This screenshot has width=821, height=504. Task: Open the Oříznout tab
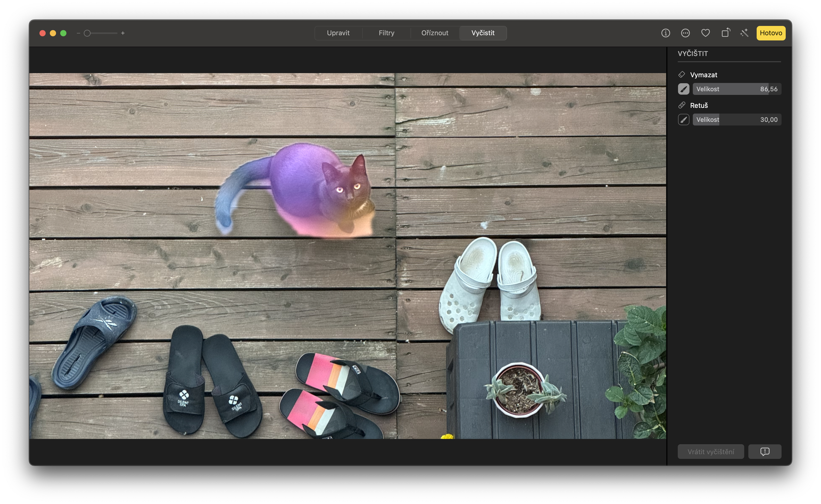point(434,33)
